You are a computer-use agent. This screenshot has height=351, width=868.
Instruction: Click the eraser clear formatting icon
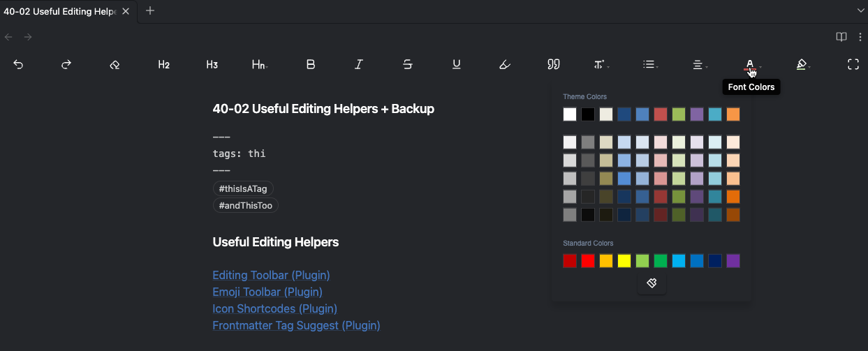coord(115,64)
